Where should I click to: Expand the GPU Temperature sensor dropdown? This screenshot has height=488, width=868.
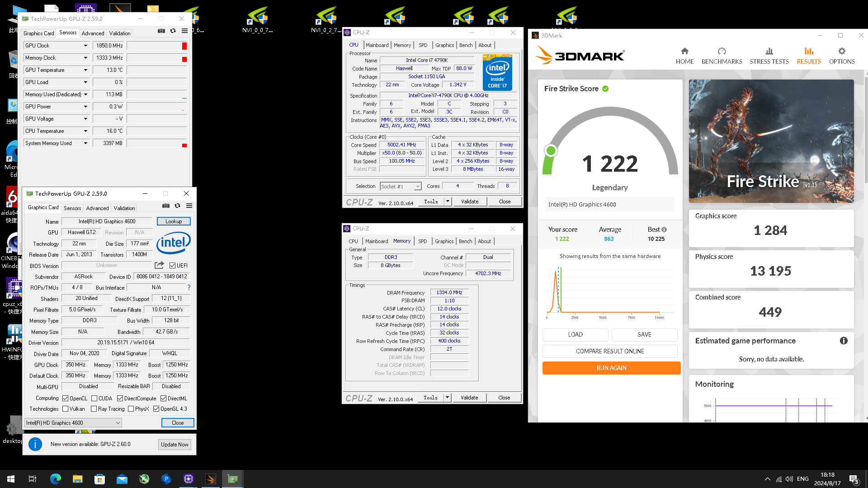pyautogui.click(x=85, y=70)
